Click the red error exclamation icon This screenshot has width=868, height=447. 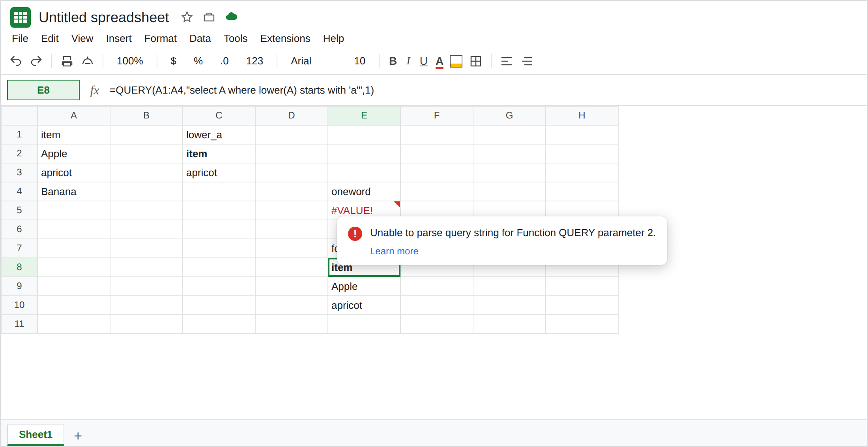(x=355, y=233)
